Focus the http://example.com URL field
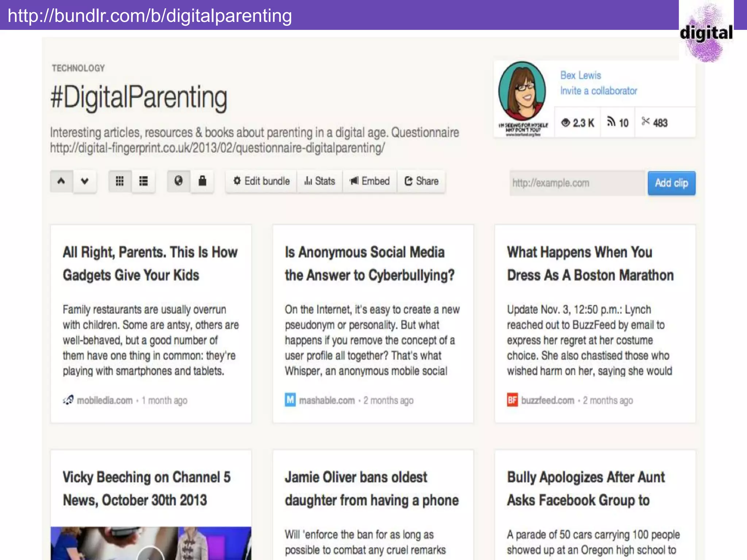Screen dimensions: 747x560 (577, 183)
